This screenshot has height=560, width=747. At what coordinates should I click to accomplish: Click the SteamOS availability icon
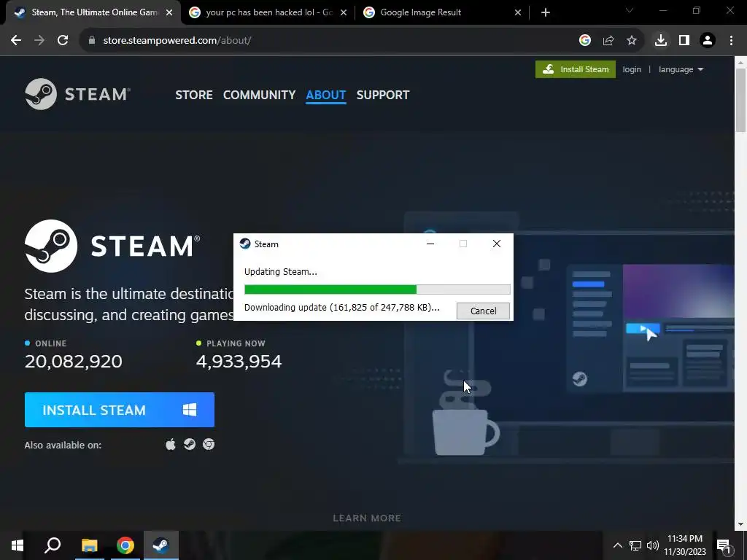[190, 444]
